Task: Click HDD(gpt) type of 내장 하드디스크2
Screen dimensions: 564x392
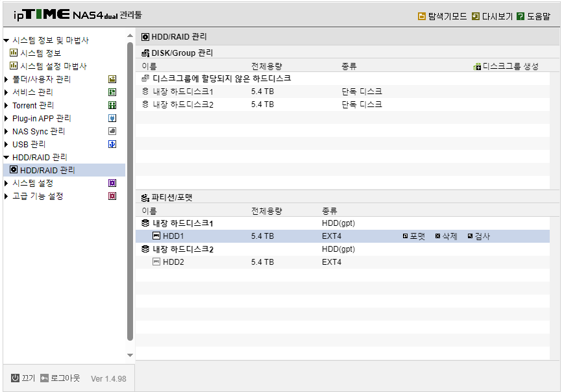Action: pos(339,249)
